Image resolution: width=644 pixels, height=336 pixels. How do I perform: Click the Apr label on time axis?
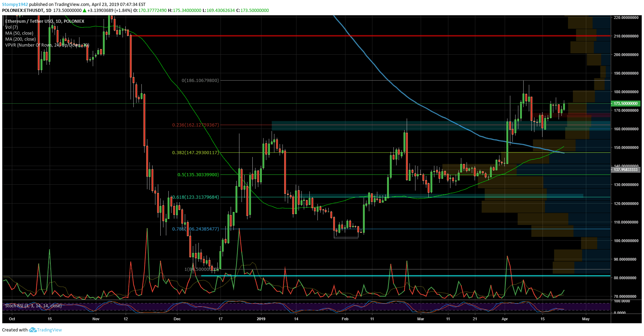[x=505, y=319]
